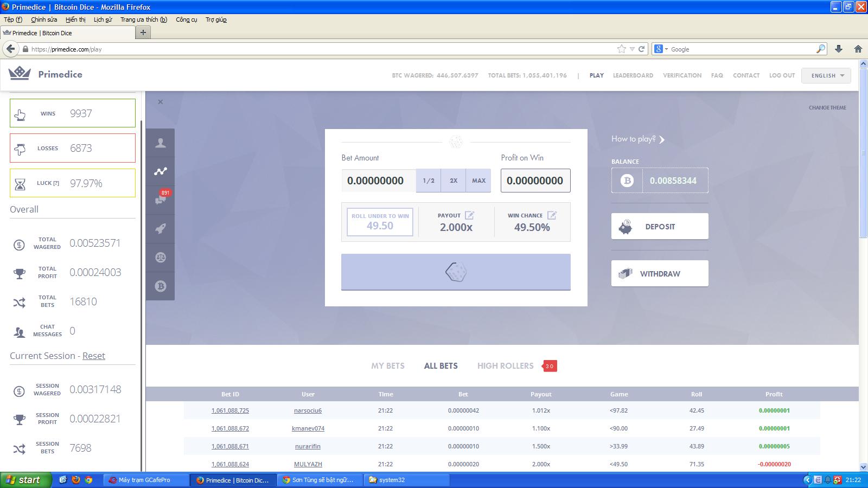Click the Windows Start button
This screenshot has width=868, height=488.
pos(26,480)
